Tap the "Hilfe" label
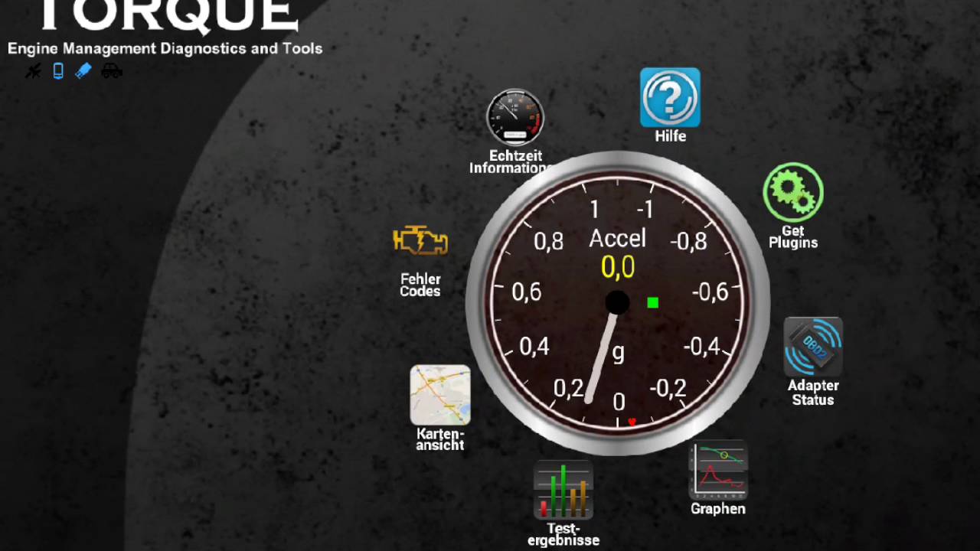Viewport: 980px width, 551px height. pyautogui.click(x=671, y=136)
